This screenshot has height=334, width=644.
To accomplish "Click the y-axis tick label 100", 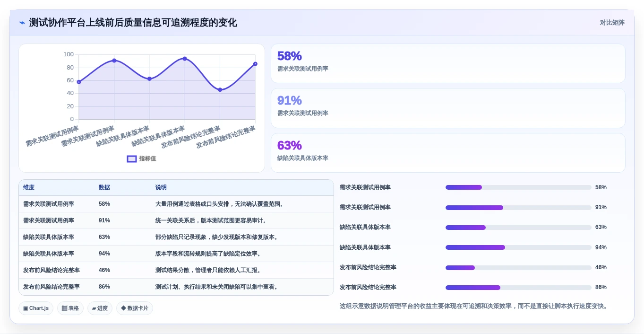I will coord(69,54).
